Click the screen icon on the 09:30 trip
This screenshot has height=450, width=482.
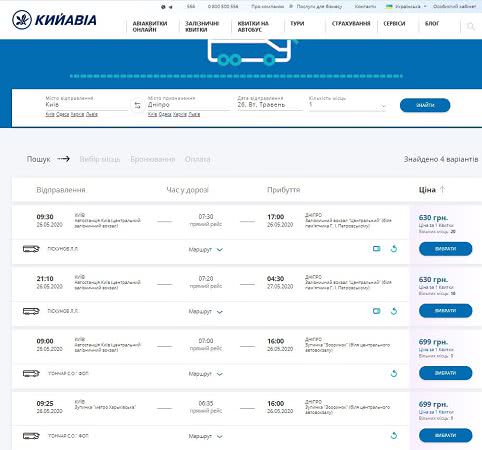tap(376, 249)
